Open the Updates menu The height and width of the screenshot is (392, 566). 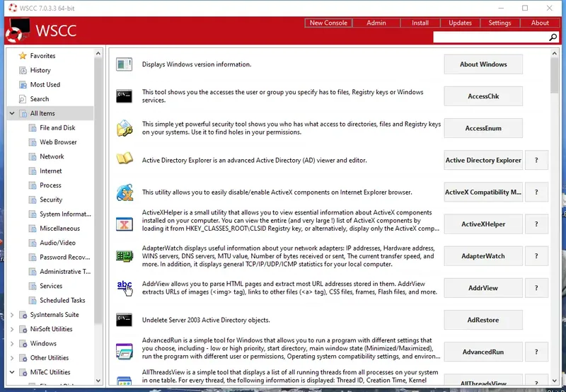pyautogui.click(x=461, y=23)
